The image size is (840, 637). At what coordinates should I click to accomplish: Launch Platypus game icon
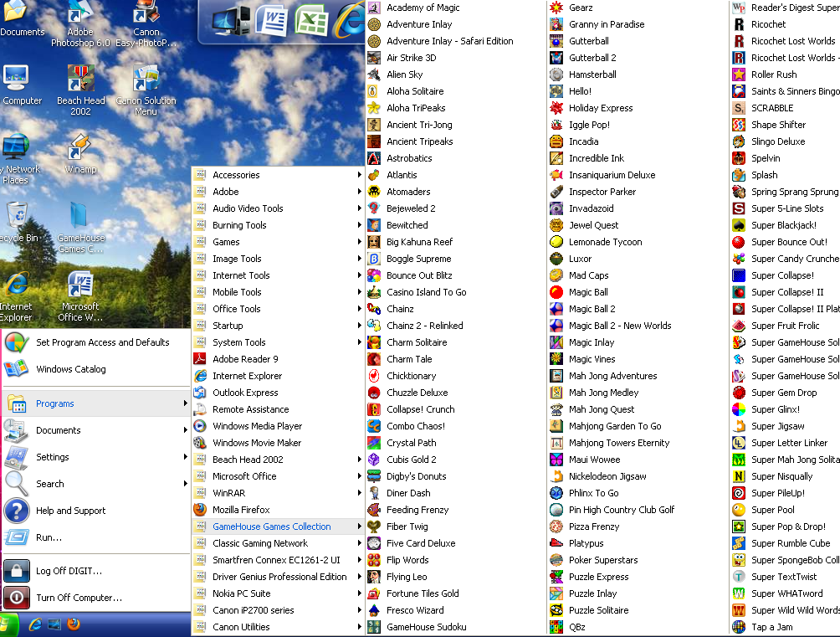(x=556, y=543)
